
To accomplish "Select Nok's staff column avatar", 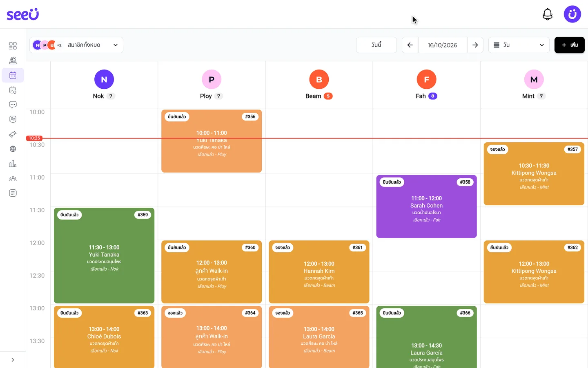I will coord(104,79).
